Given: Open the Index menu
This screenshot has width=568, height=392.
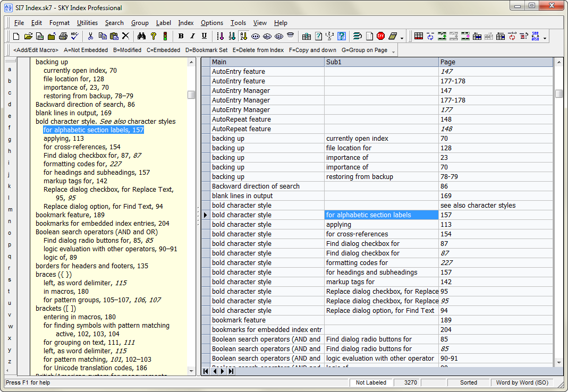Looking at the screenshot, I should 186,23.
